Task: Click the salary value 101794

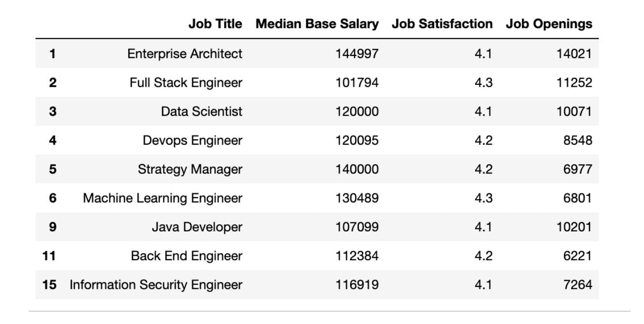Action: coord(357,82)
